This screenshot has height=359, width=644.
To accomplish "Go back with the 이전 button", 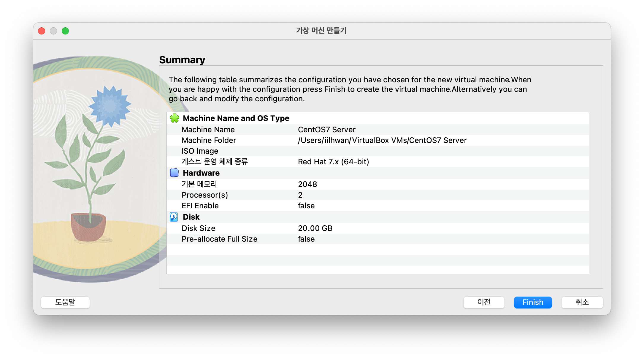I will pos(484,302).
